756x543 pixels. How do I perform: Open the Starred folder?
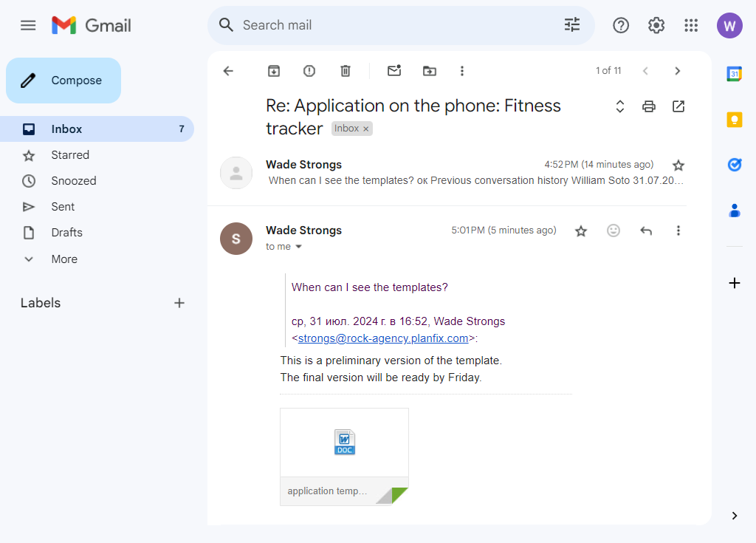pos(97,155)
